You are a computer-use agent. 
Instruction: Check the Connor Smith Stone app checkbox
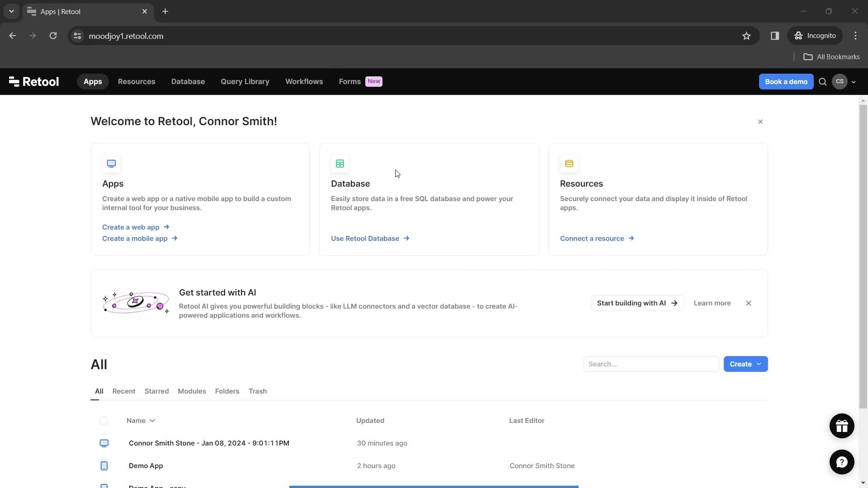point(104,443)
